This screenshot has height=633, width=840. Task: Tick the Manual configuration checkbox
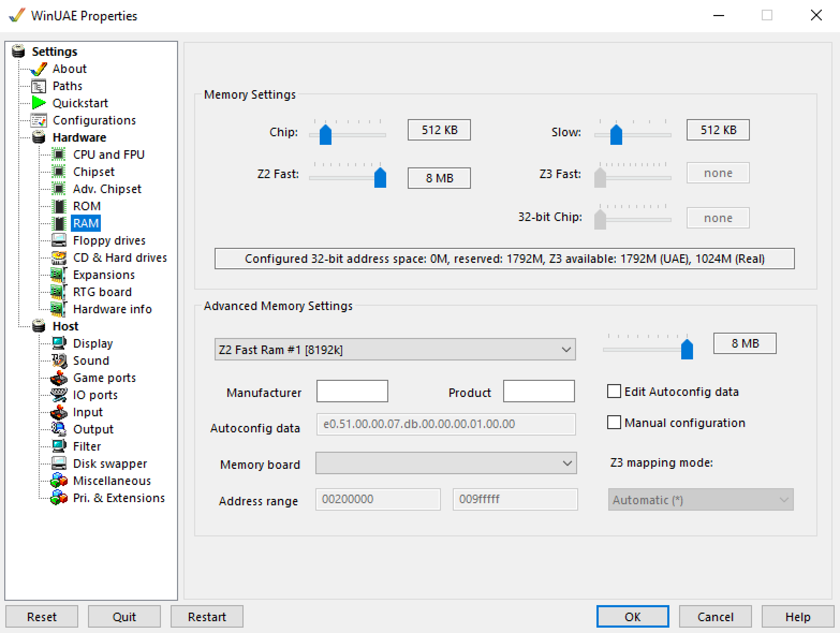click(614, 423)
